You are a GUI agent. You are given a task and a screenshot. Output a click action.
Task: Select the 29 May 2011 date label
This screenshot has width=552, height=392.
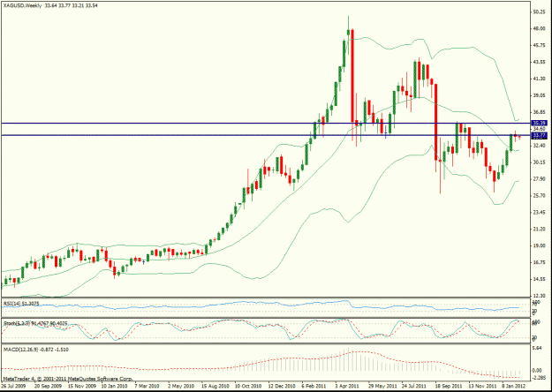coord(382,386)
